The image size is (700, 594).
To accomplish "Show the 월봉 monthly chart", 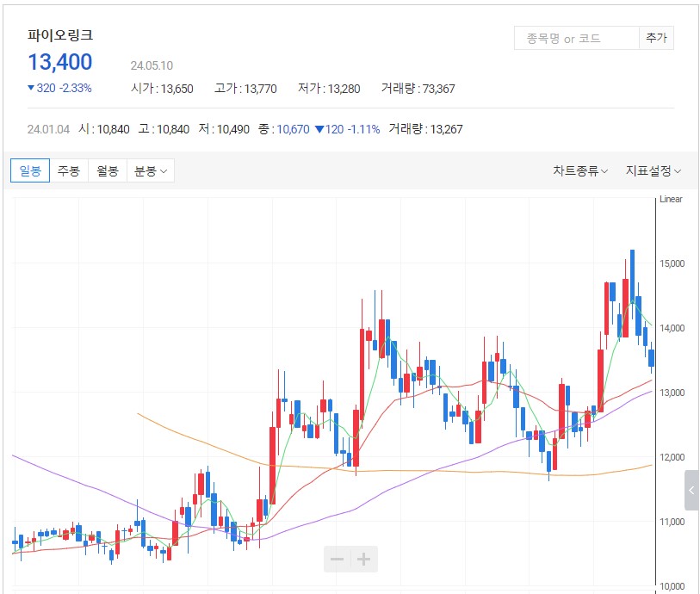I will pos(108,170).
